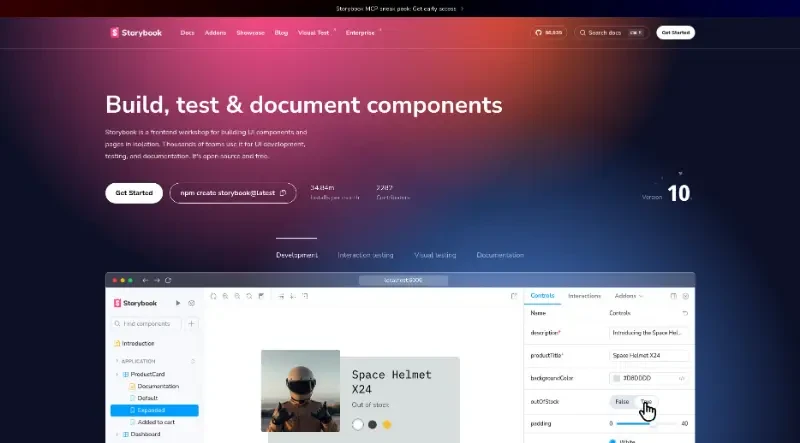Click the white Get Started button in the hero
The image size is (800, 443).
[x=134, y=193]
